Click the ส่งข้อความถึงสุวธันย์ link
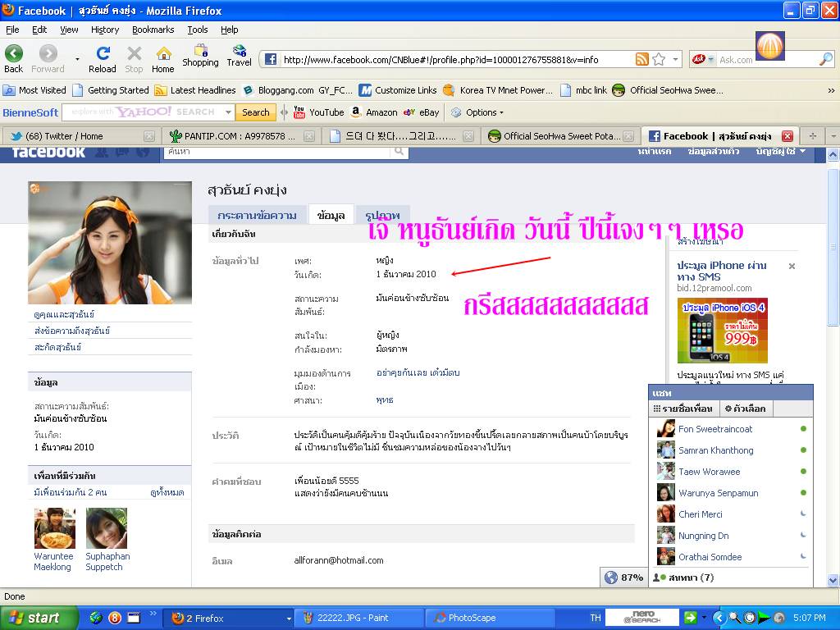Viewport: 840px width, 630px height. point(72,331)
